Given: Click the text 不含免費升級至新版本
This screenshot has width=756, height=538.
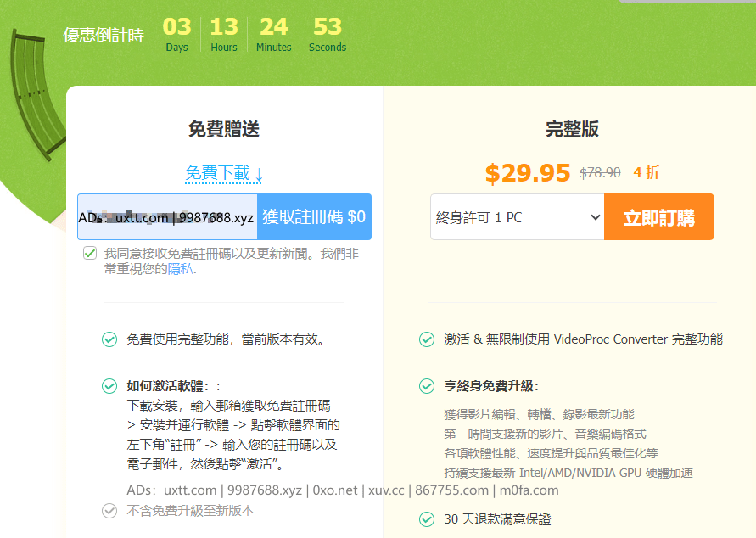Looking at the screenshot, I should 190,511.
